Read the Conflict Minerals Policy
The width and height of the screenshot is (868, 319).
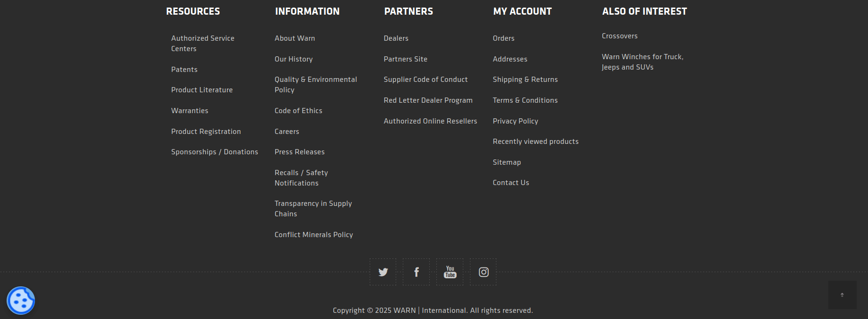(313, 235)
